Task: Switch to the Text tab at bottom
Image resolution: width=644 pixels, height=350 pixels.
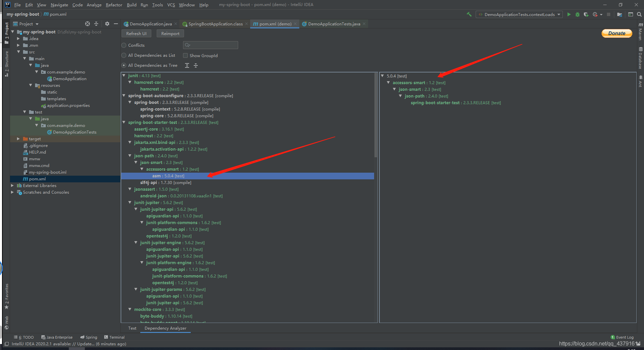Action: [132, 328]
